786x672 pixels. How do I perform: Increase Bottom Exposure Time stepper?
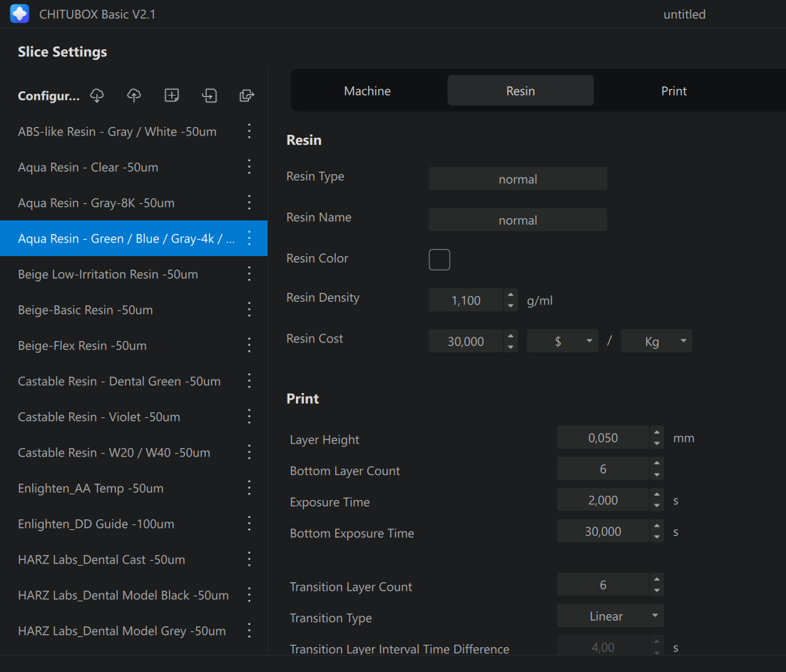click(x=657, y=526)
